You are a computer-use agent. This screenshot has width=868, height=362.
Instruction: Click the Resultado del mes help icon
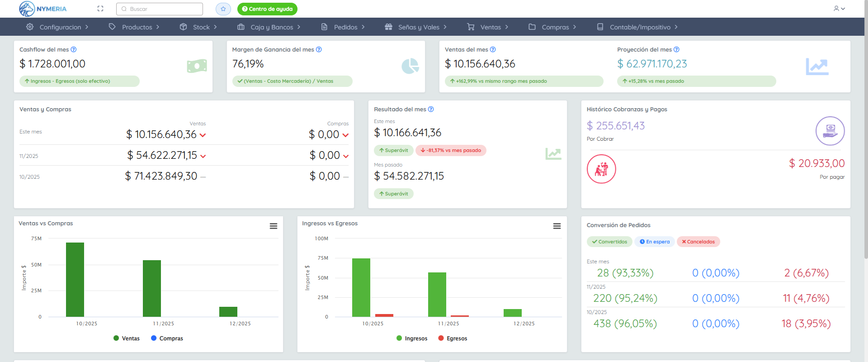(x=431, y=110)
